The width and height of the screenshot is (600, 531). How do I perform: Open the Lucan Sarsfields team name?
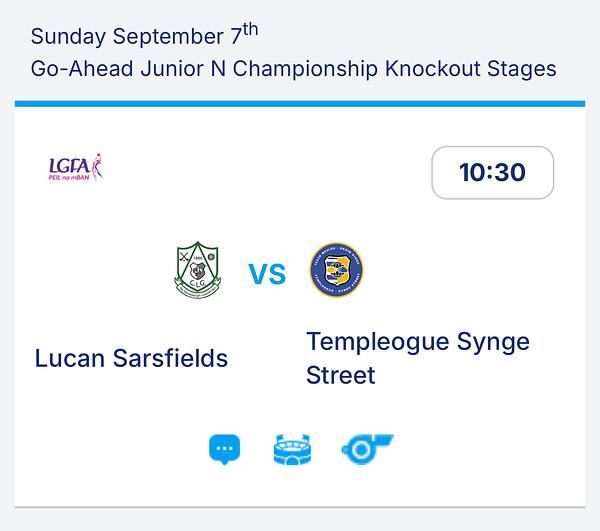[x=131, y=358]
